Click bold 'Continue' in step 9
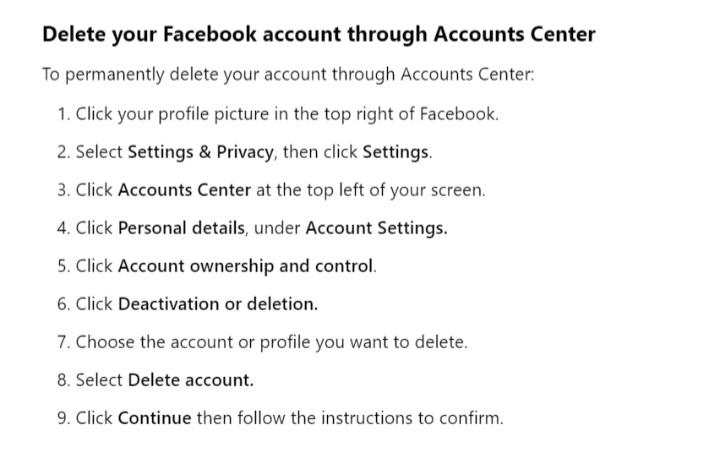 154,418
